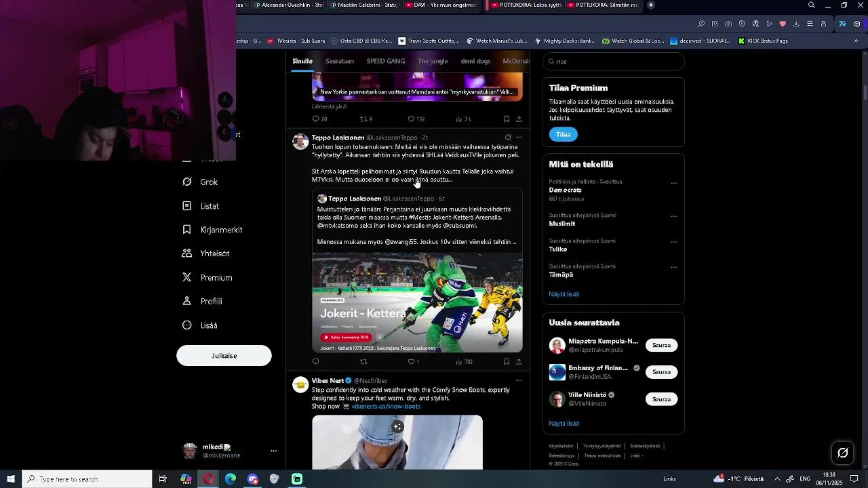Follow Embassy of Finland with Seuraa button
This screenshot has height=488, width=868.
click(661, 372)
